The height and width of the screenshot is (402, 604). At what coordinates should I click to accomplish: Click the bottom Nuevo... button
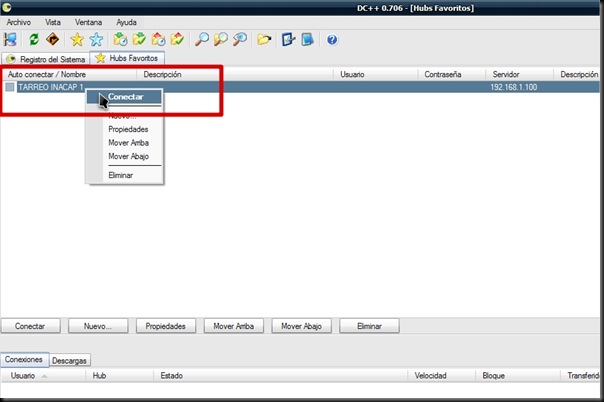pyautogui.click(x=98, y=326)
